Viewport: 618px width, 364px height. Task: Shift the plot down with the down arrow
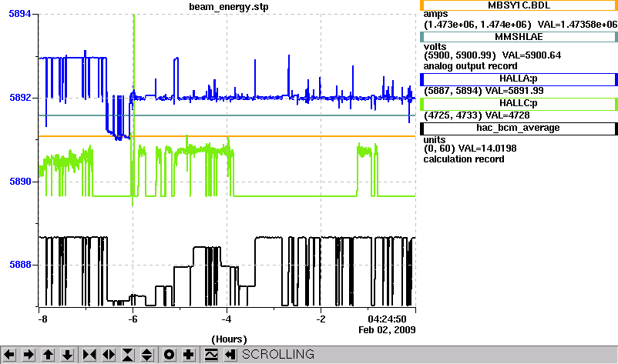point(67,355)
